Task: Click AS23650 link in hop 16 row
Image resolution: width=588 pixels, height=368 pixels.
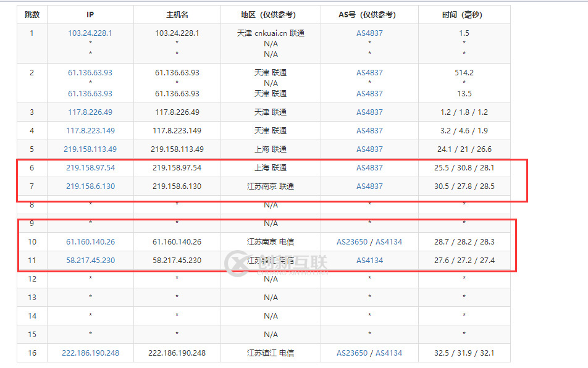Action: [352, 353]
